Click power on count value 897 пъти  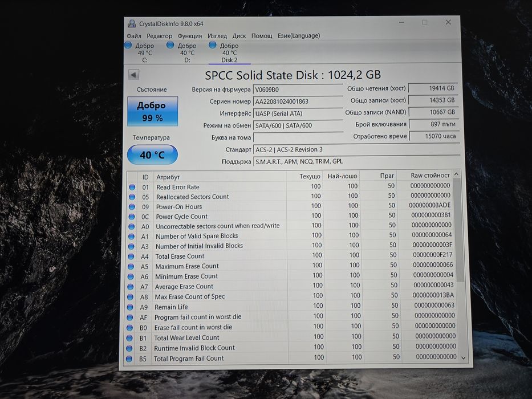(x=434, y=124)
